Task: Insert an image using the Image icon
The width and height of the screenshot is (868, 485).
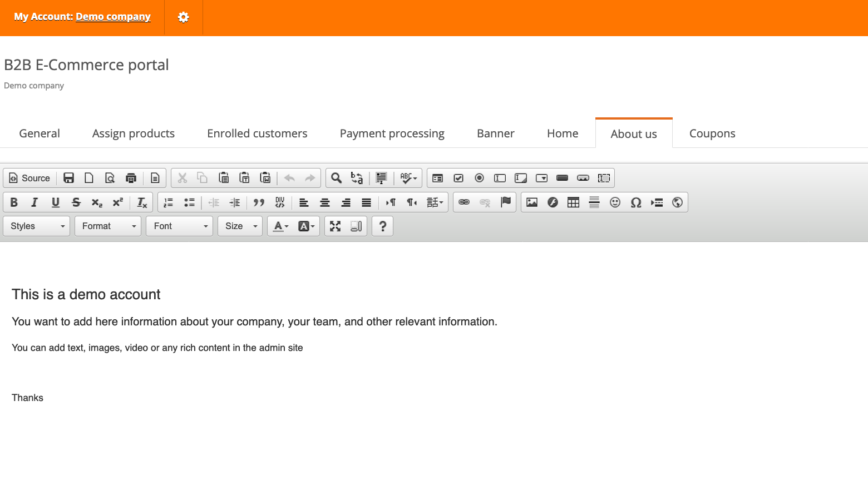Action: (x=532, y=202)
